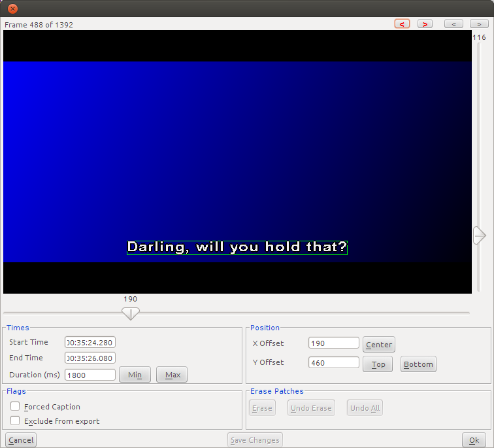Click the Undo All button
This screenshot has width=494, height=448.
tap(365, 408)
